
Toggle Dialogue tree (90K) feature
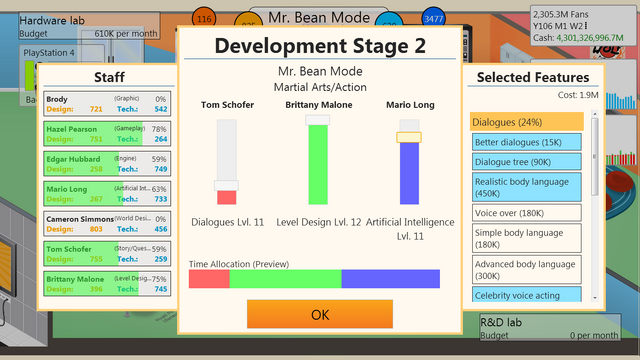[x=527, y=162]
